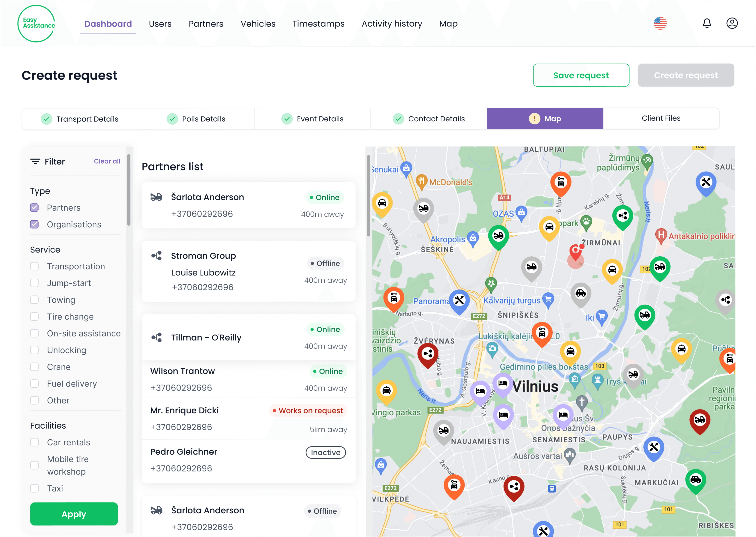Open the notifications bell icon

pos(707,23)
